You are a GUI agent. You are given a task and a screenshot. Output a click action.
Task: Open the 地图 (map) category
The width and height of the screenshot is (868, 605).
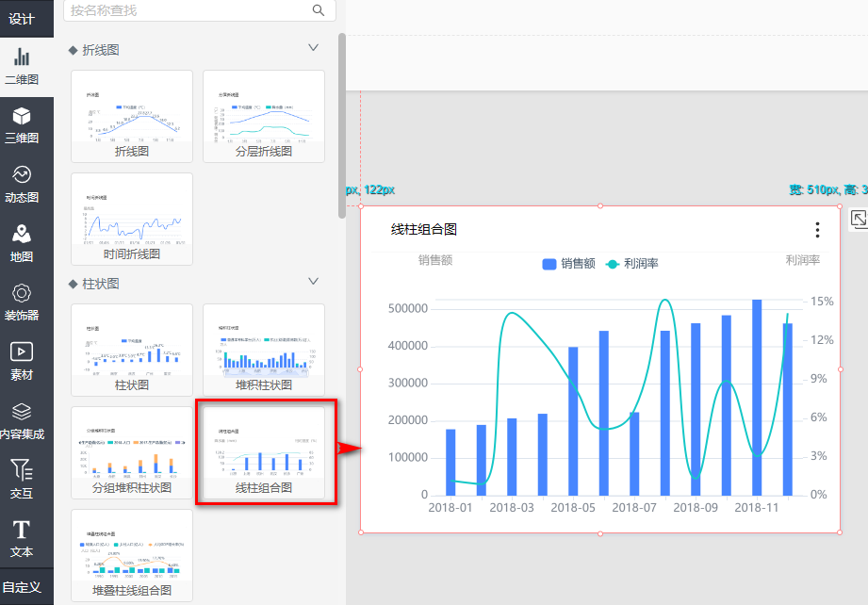(21, 243)
